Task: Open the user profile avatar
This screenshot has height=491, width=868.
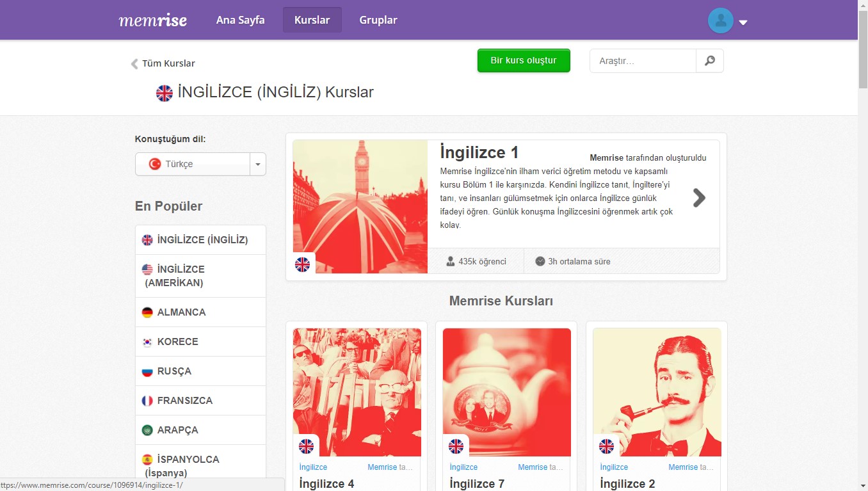Action: tap(721, 20)
